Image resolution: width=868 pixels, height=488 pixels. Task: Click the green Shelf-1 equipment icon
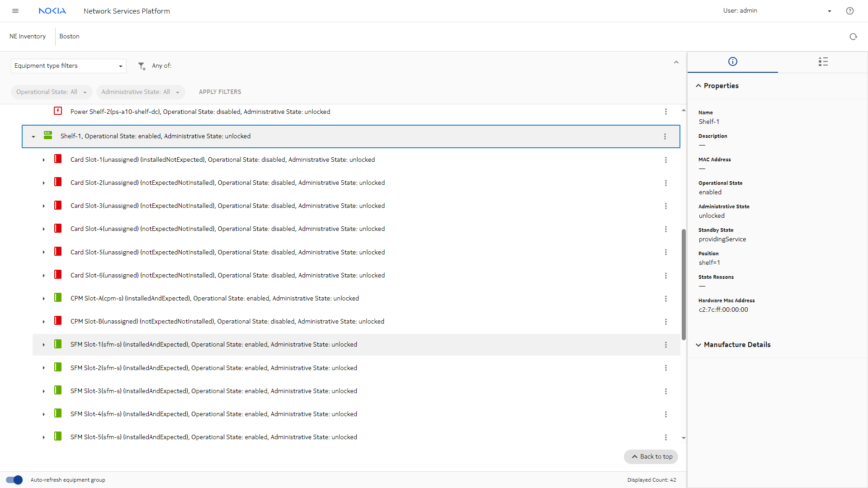48,136
